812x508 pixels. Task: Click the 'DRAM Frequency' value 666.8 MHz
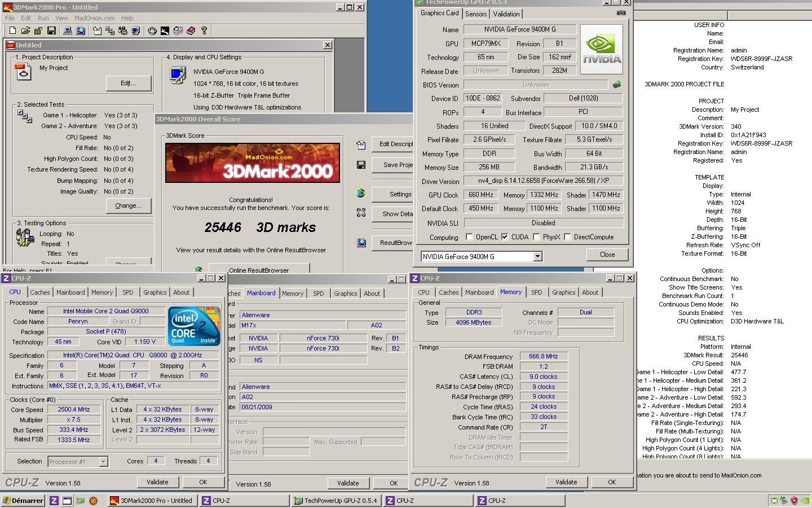[x=544, y=357]
